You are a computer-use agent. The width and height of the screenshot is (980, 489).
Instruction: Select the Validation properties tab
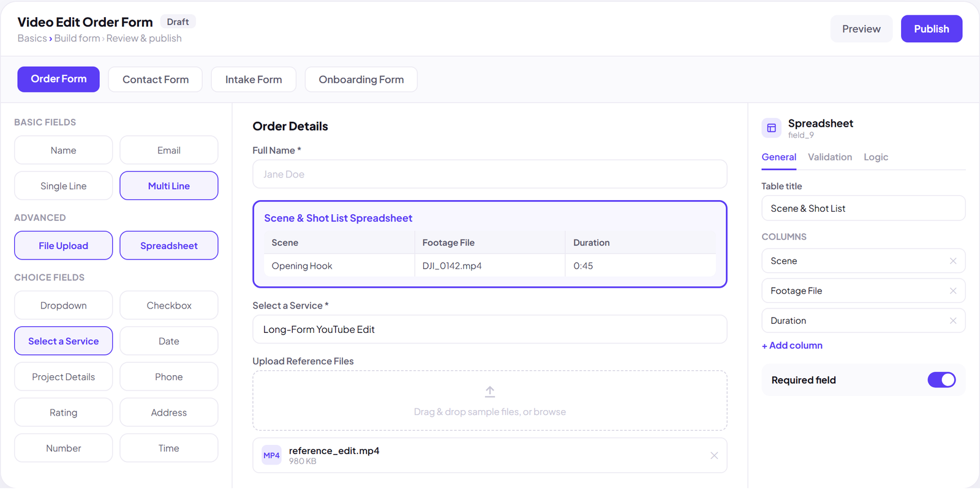click(830, 157)
